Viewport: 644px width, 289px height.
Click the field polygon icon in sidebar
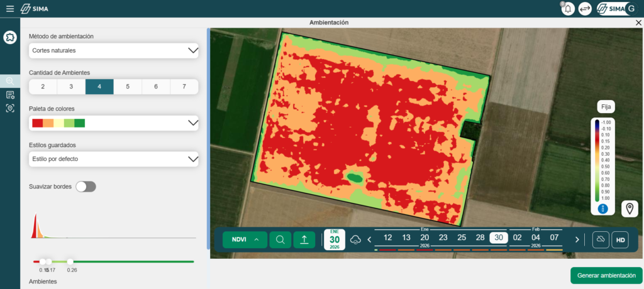tap(10, 38)
